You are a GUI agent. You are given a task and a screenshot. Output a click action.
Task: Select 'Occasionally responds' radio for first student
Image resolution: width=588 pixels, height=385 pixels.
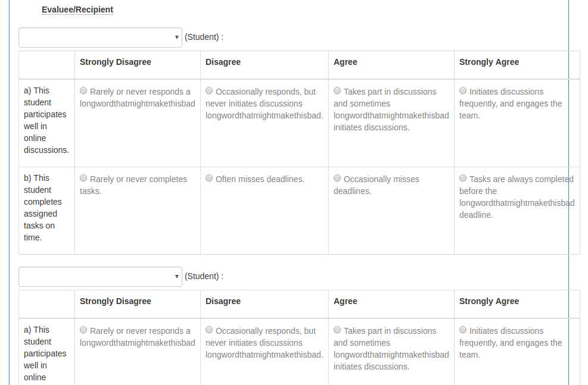pyautogui.click(x=209, y=90)
